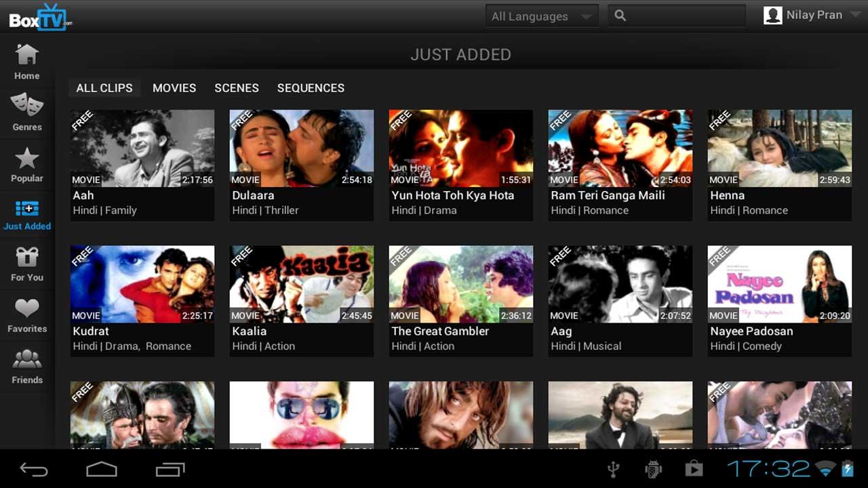Open Ram Teri Ganga Maili thumbnail
Image resolution: width=868 pixels, height=488 pixels.
click(620, 148)
